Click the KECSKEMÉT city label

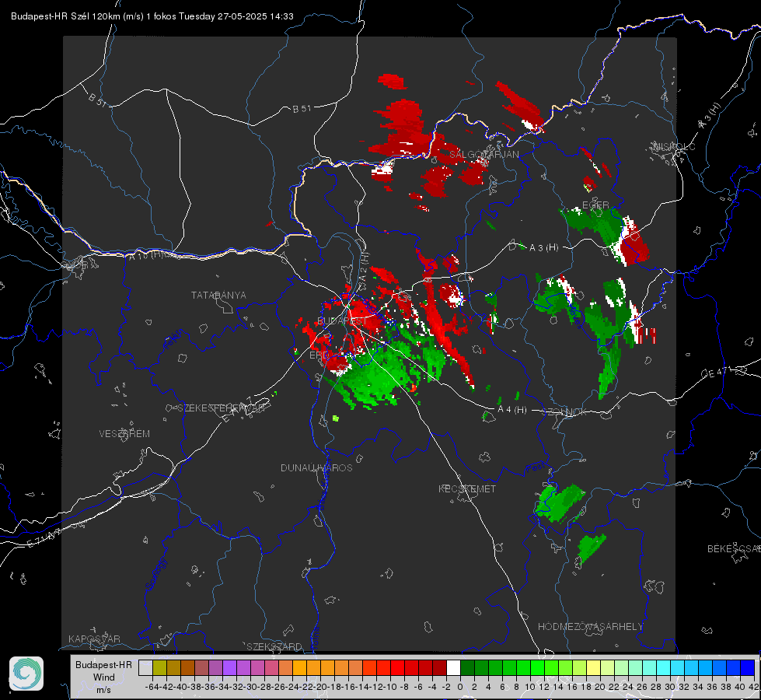pos(467,489)
